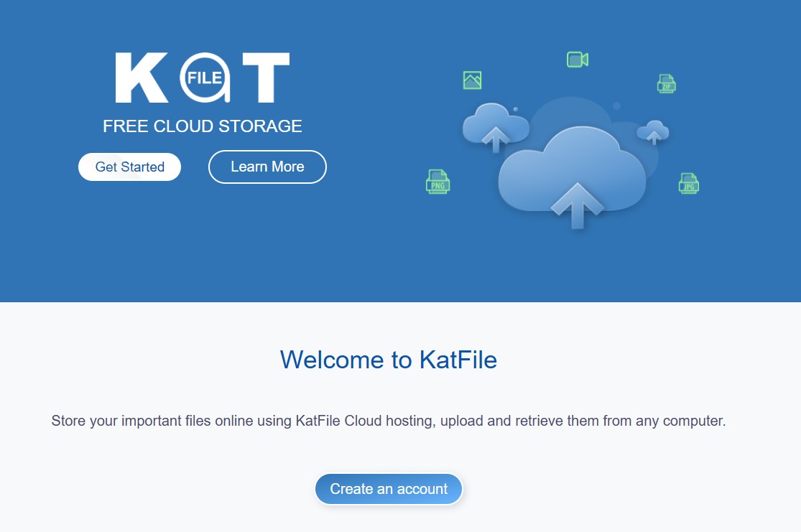Screen dimensions: 801x532
Task: Click the small bubble above the tiny right cloud
Action: (616, 106)
